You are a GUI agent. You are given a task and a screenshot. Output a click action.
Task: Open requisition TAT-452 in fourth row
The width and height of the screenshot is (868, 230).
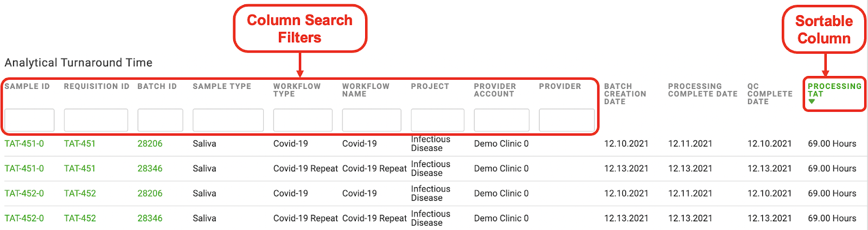[x=80, y=219]
